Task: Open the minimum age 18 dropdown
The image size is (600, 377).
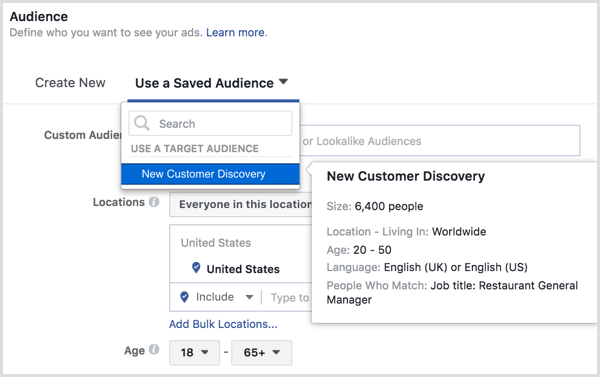Action: [194, 353]
